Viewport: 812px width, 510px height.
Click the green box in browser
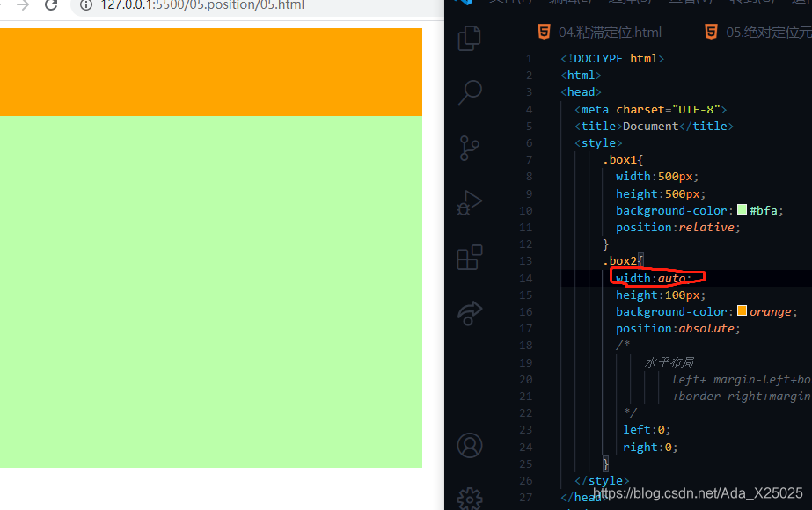(211, 292)
